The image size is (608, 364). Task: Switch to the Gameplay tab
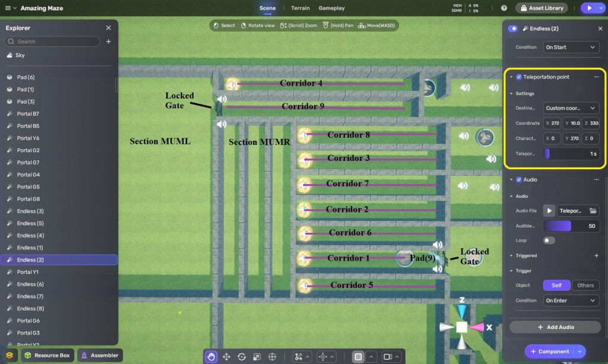click(x=331, y=8)
